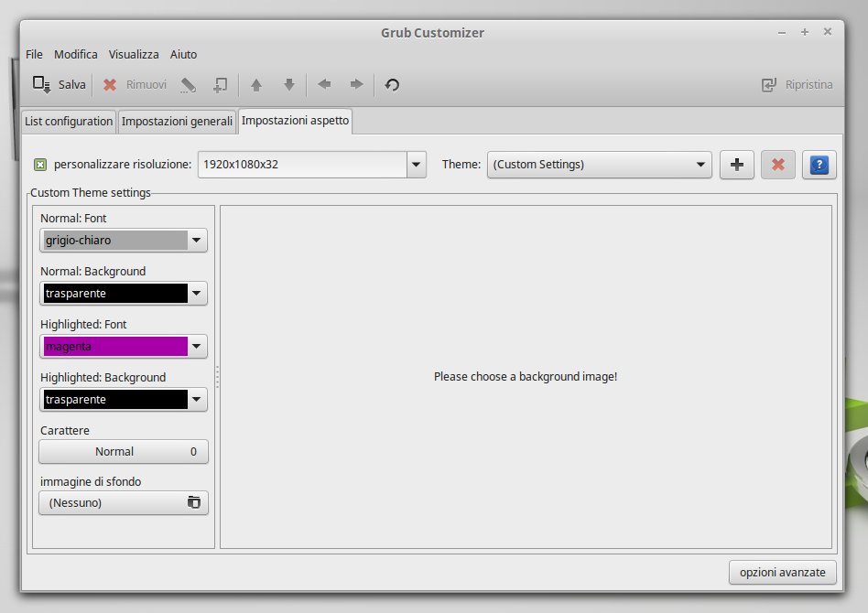This screenshot has height=613, width=868.
Task: Click the Nessuno background image chooser
Action: pyautogui.click(x=124, y=502)
